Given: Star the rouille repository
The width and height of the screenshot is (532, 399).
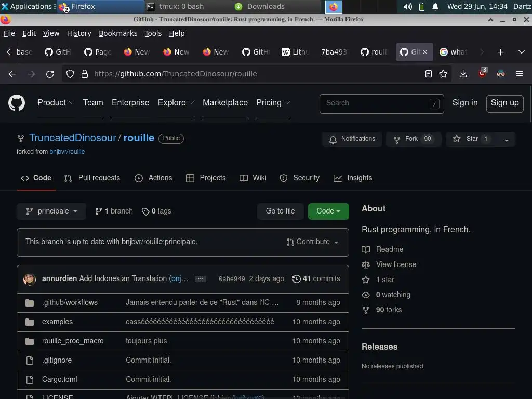Looking at the screenshot, I should click(x=472, y=139).
